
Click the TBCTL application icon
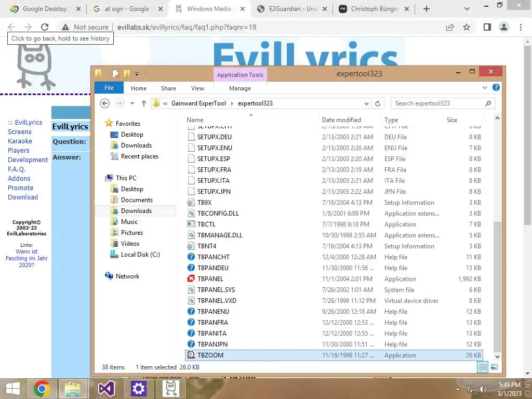[x=191, y=224]
